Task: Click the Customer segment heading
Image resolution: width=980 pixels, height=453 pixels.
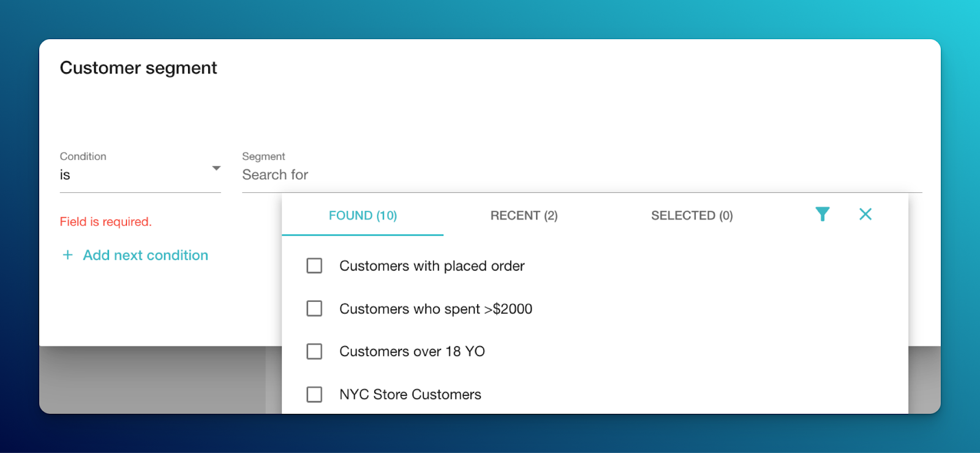Action: point(138,68)
